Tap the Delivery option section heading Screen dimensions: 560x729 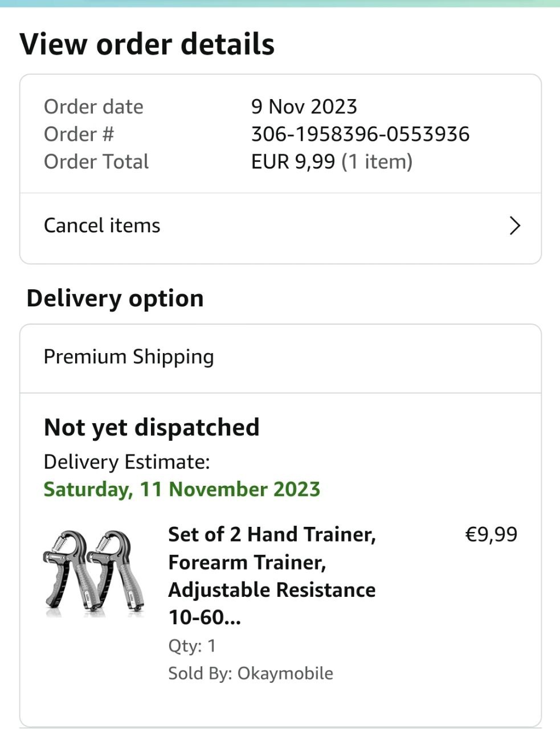(115, 298)
